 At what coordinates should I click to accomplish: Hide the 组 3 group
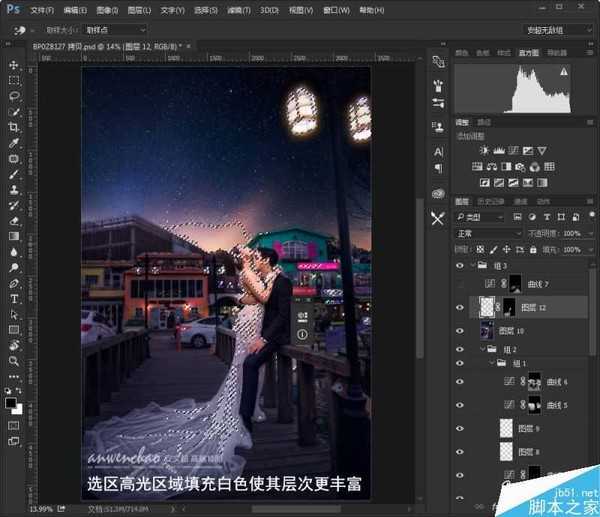pyautogui.click(x=460, y=265)
